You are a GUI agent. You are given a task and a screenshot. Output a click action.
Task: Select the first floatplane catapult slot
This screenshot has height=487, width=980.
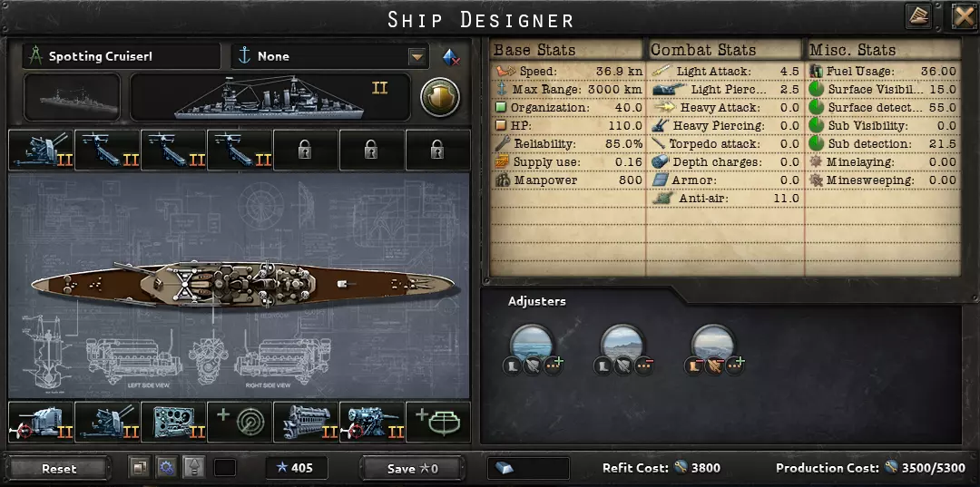coord(107,151)
